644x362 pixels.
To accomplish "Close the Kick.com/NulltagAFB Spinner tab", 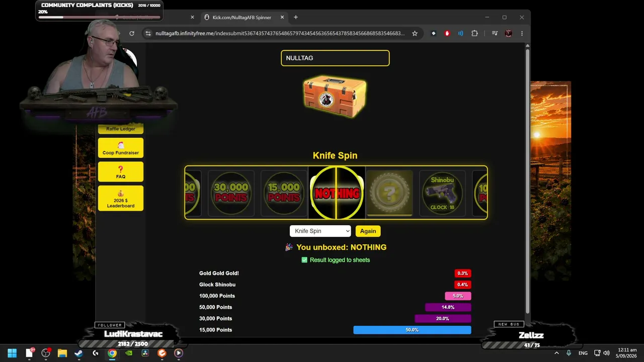I will pyautogui.click(x=282, y=17).
